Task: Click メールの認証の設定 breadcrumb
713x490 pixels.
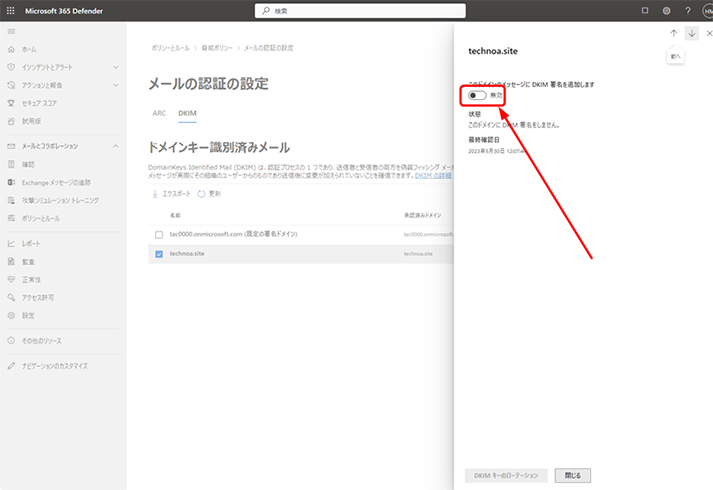Action: 269,48
